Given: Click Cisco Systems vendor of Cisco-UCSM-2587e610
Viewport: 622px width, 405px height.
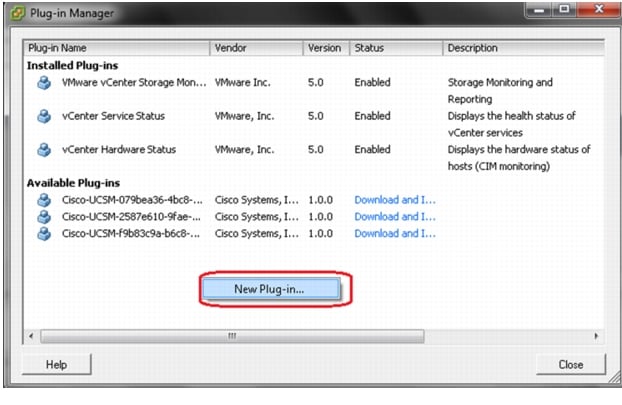Looking at the screenshot, I should coord(257,217).
